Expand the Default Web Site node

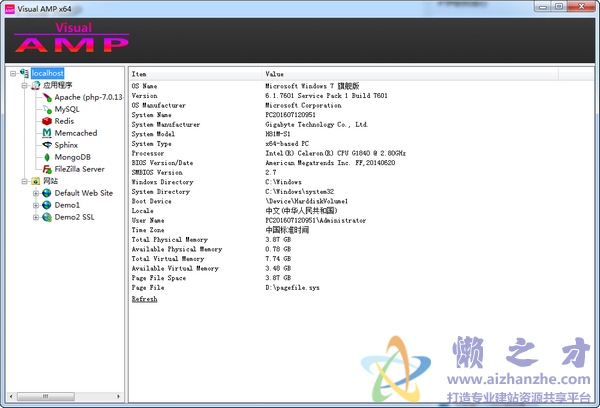coord(36,193)
